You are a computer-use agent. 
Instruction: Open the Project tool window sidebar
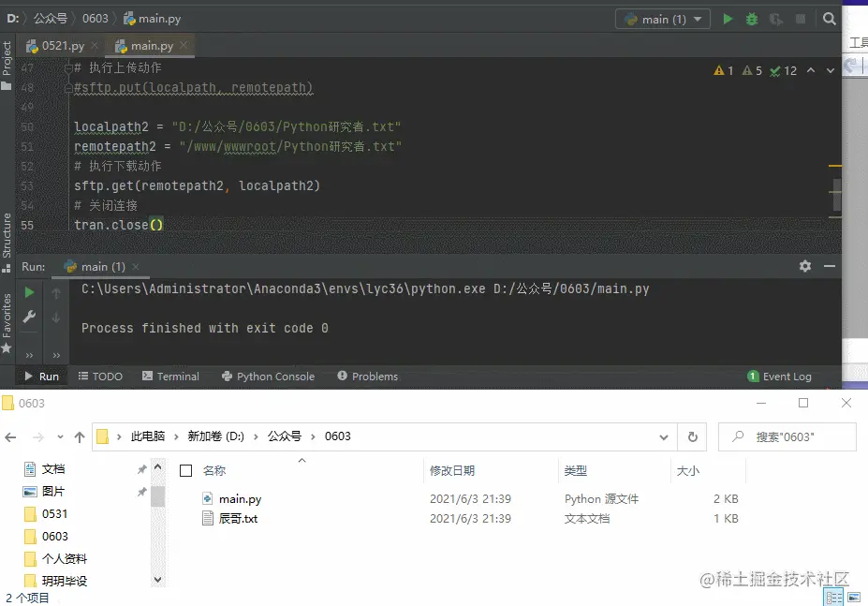[7, 66]
